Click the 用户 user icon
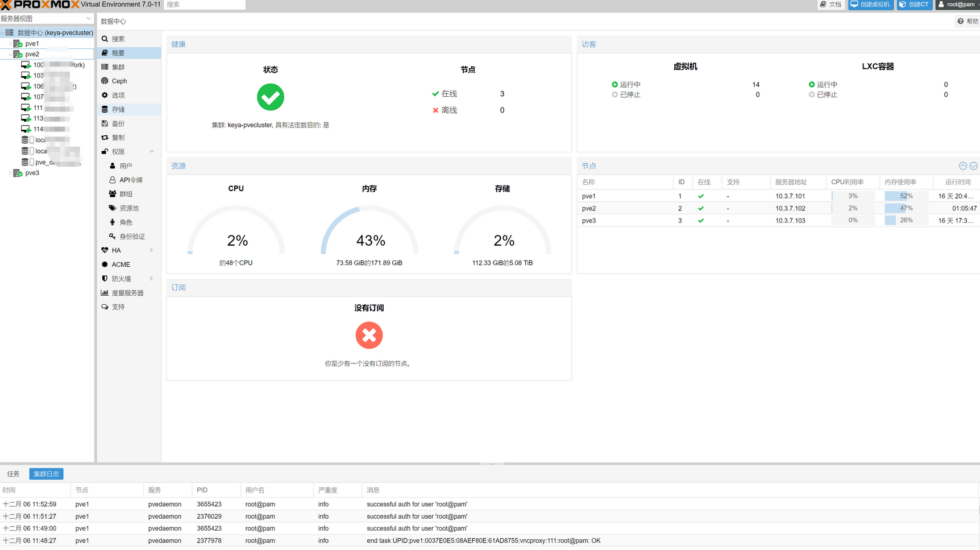Image resolution: width=980 pixels, height=550 pixels. pyautogui.click(x=113, y=166)
